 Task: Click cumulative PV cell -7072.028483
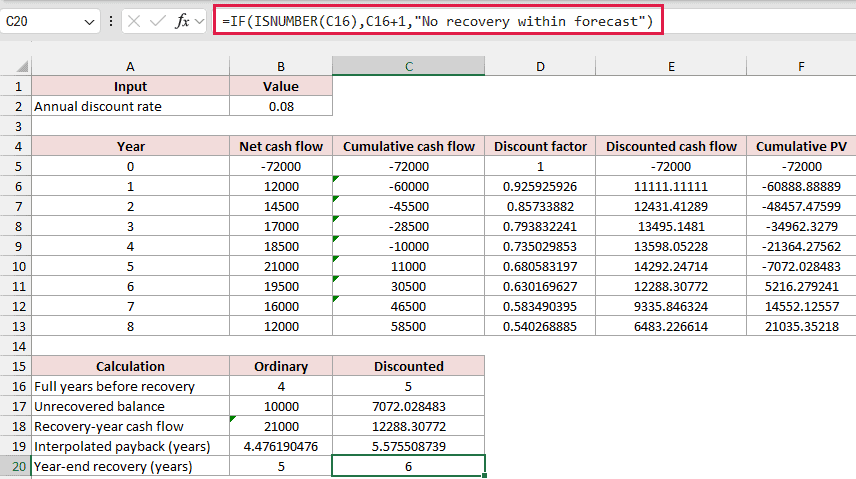point(801,267)
